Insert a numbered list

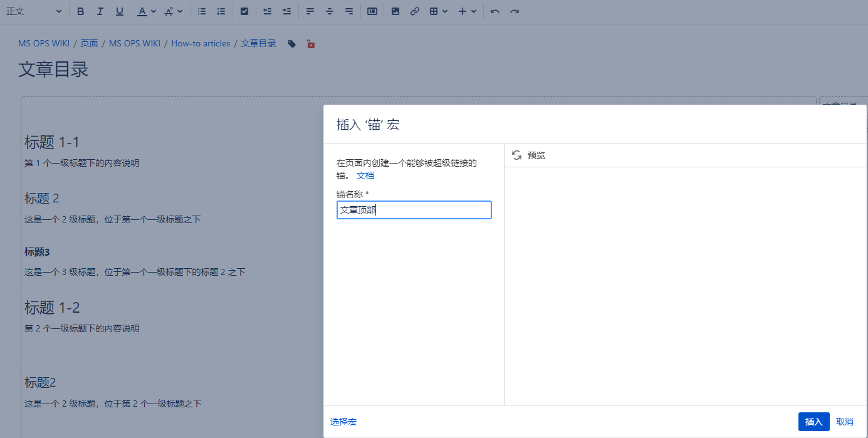(x=221, y=11)
